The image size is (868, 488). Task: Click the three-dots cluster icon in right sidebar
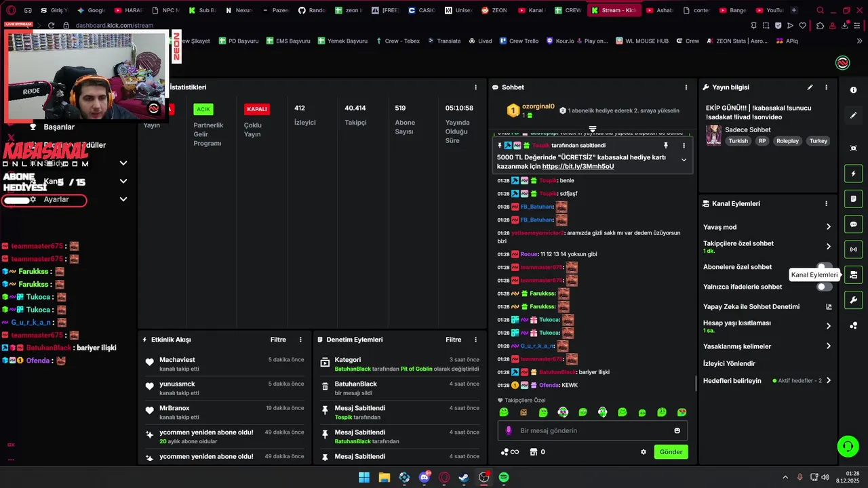tap(853, 325)
